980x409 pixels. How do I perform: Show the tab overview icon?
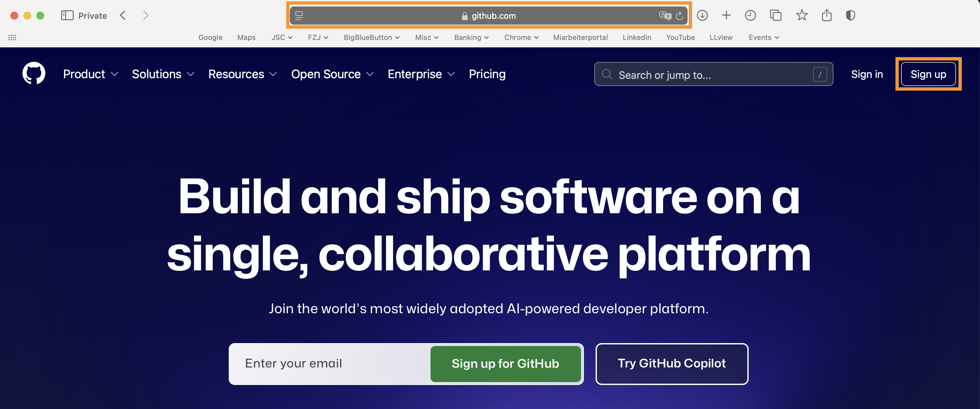point(775,16)
